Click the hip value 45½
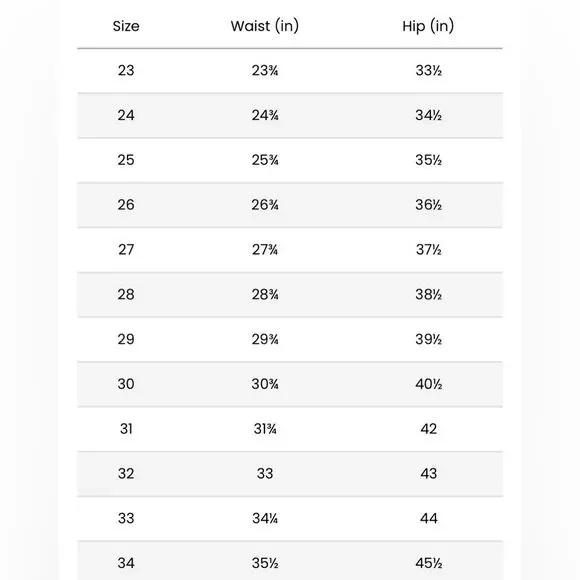580x580 pixels. pos(428,563)
